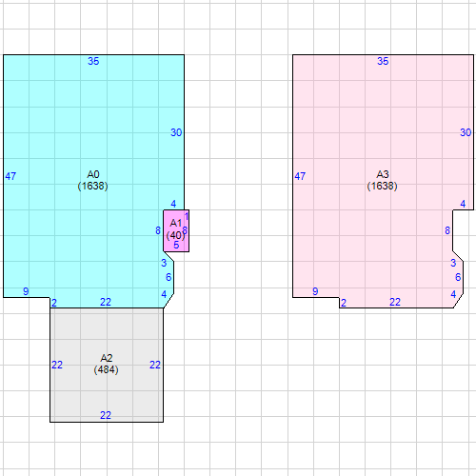Click the 6 dimension in area A0
This screenshot has height=476, width=476.
[x=169, y=277]
